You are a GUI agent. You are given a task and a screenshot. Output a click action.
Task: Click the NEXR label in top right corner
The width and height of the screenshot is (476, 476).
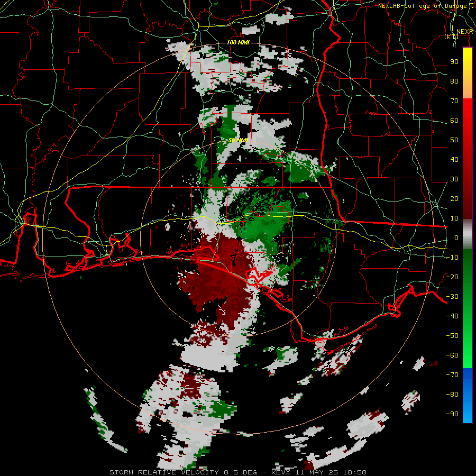(465, 32)
